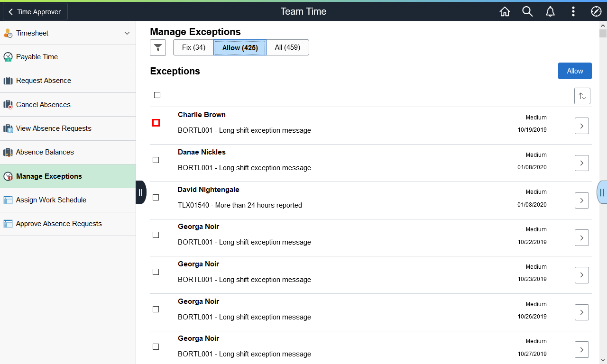Click the name Charlie Brown
Image resolution: width=607 pixels, height=364 pixels.
coord(202,115)
